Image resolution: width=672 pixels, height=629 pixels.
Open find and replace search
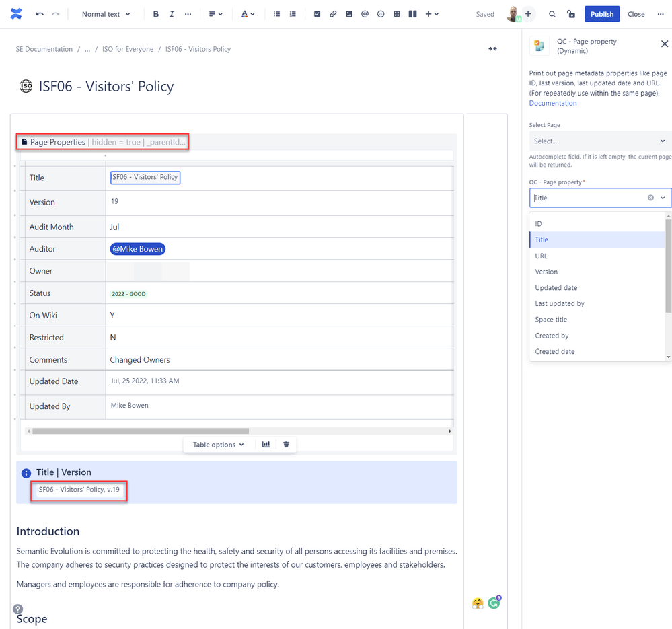[x=552, y=14]
